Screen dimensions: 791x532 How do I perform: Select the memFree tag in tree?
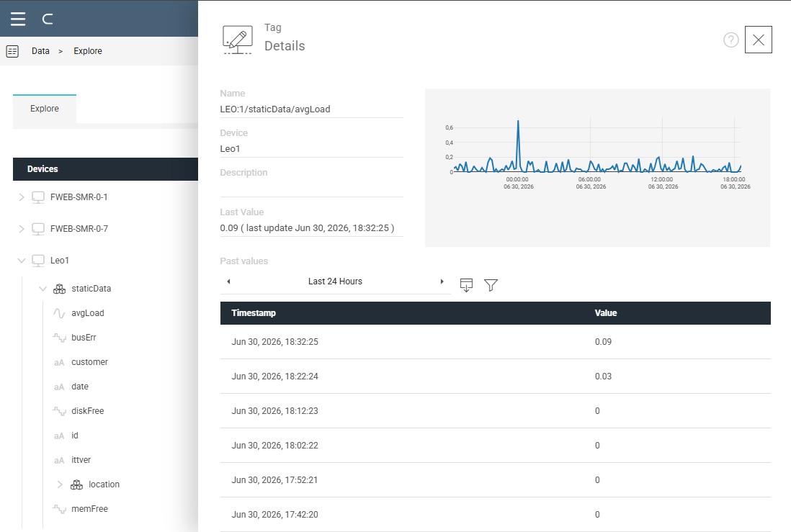pyautogui.click(x=90, y=509)
